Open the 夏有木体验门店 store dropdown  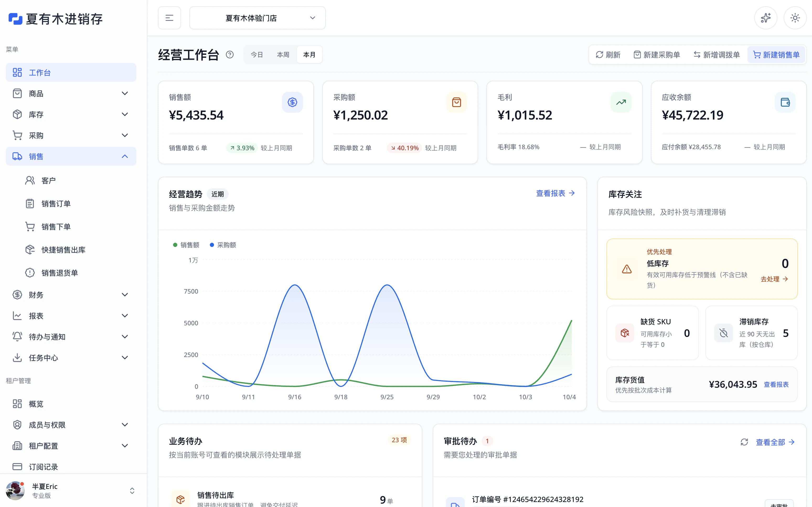pyautogui.click(x=257, y=18)
